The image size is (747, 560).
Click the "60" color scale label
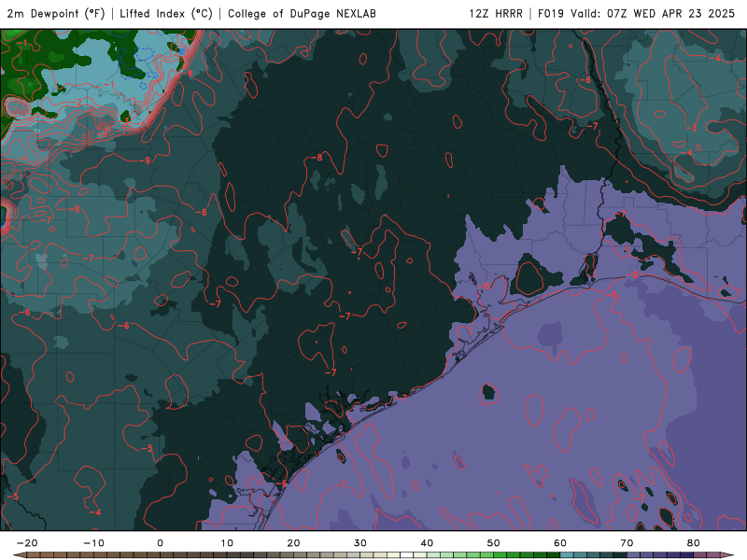pyautogui.click(x=560, y=543)
